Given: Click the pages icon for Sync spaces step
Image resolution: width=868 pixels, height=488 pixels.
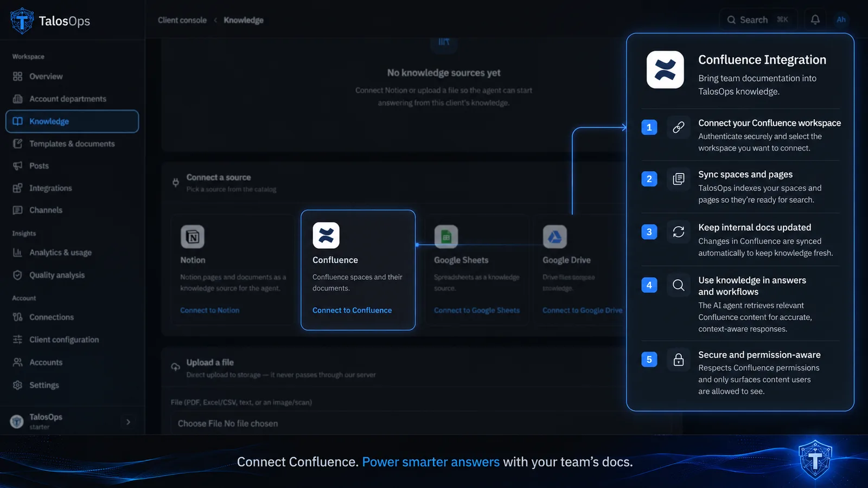Looking at the screenshot, I should tap(679, 179).
